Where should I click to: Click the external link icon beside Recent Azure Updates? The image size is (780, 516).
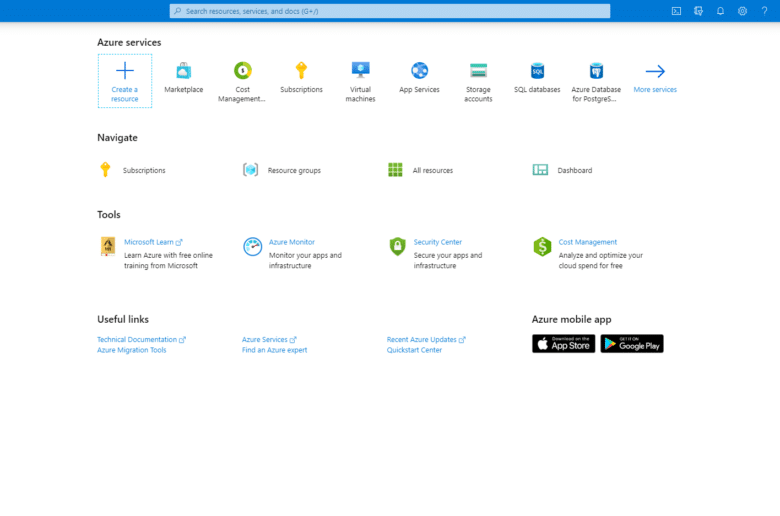[462, 340]
